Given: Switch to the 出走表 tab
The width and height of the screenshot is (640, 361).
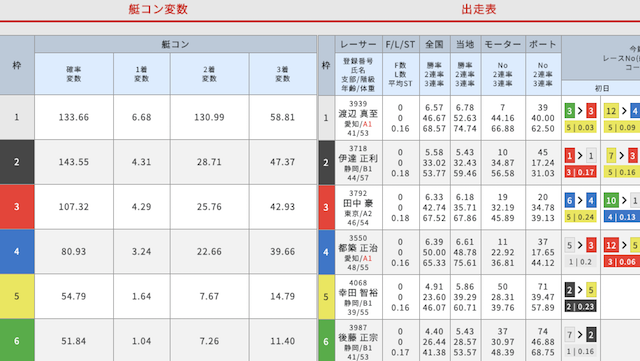Looking at the screenshot, I should pos(479,9).
